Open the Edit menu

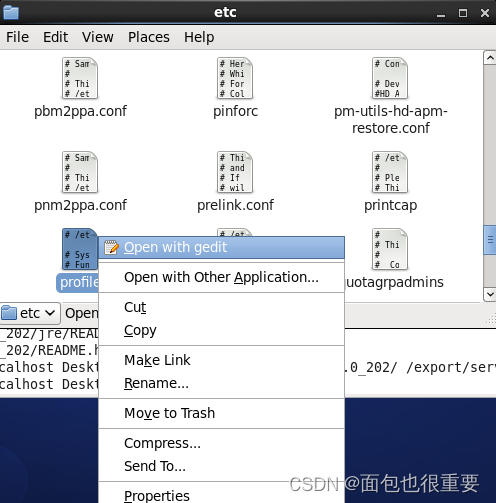click(x=55, y=37)
